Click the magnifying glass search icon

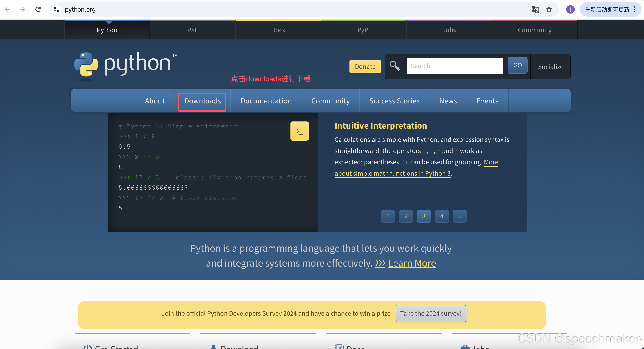tap(395, 66)
